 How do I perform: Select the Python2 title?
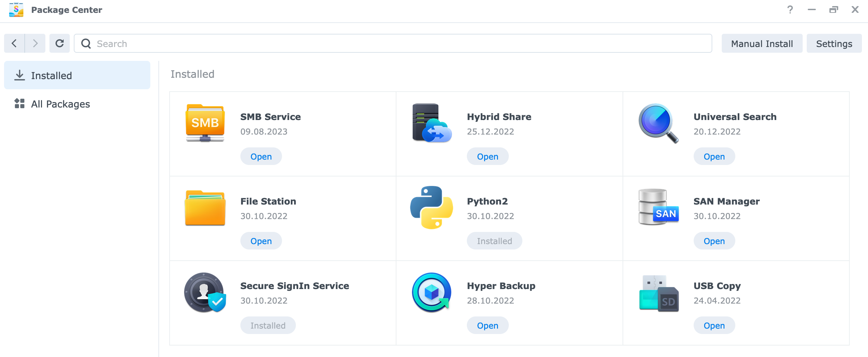pyautogui.click(x=487, y=201)
